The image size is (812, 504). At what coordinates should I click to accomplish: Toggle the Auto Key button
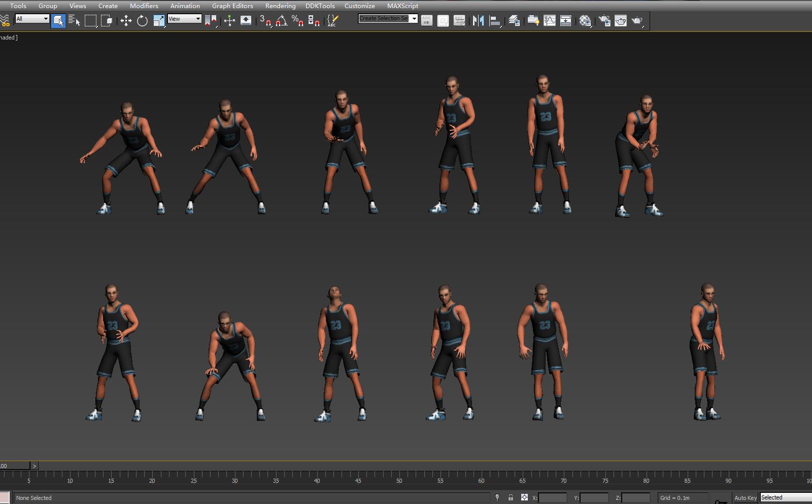coord(745,498)
